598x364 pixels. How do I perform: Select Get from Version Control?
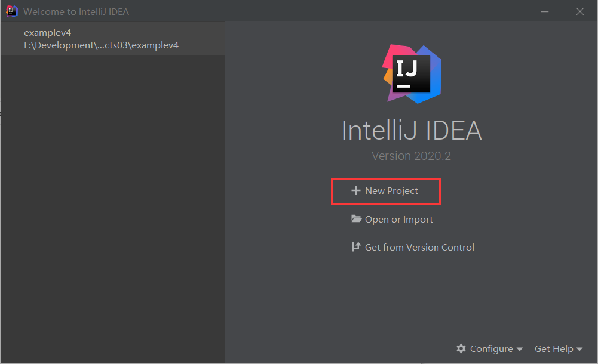click(419, 246)
